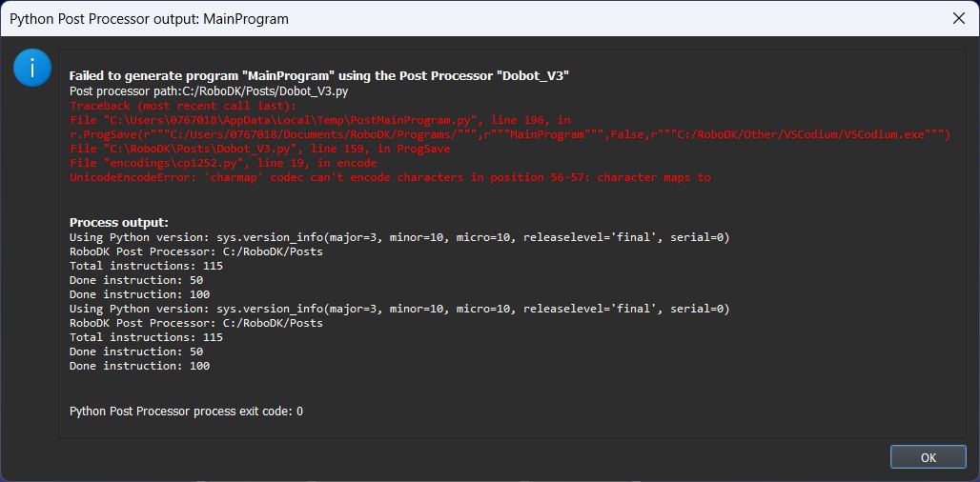Click the Post processor path line
Viewport: 980px width, 482px height.
click(209, 90)
